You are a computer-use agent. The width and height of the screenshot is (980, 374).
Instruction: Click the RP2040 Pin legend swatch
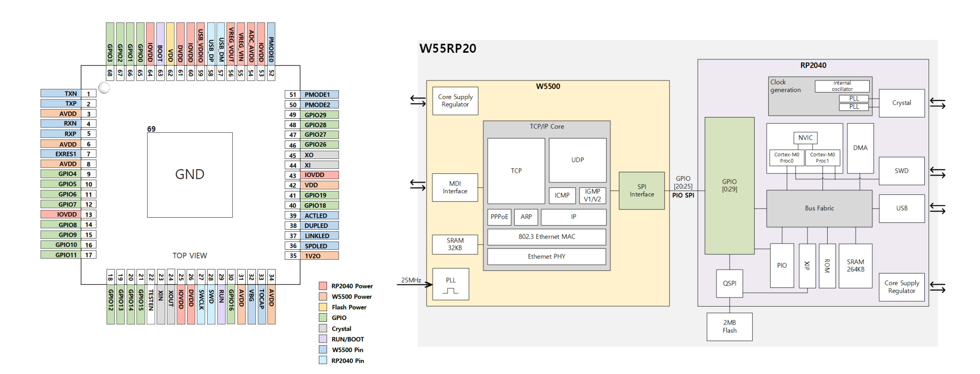[x=323, y=360]
